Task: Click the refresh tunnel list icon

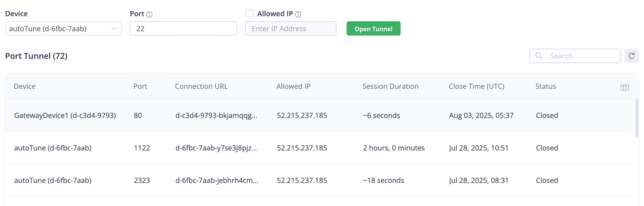Action: click(631, 56)
